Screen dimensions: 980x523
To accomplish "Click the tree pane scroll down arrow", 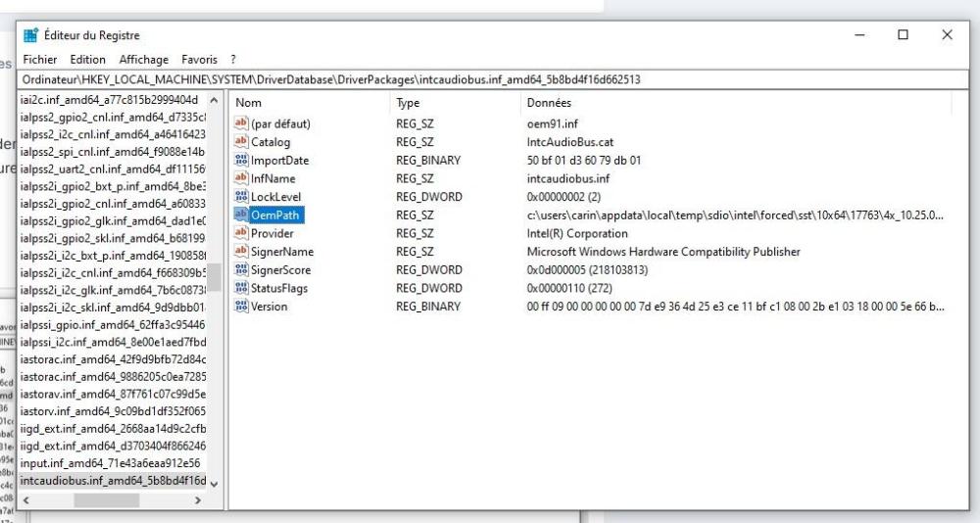I will click(x=215, y=482).
